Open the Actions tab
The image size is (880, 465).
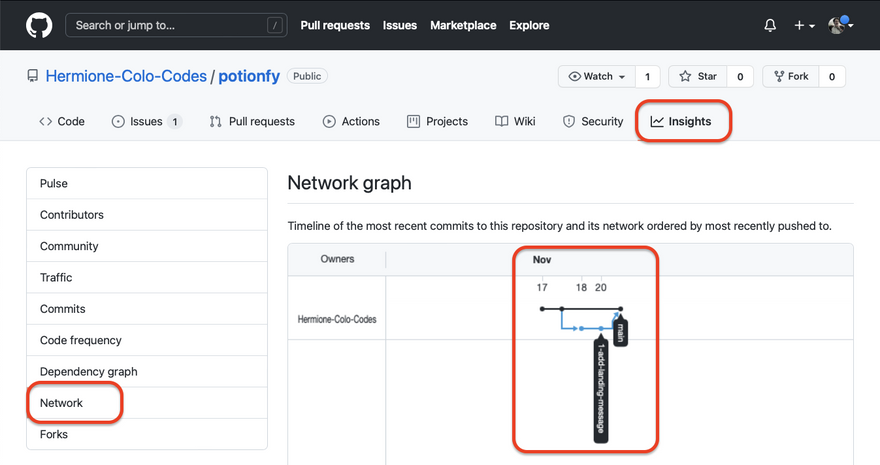tap(351, 121)
